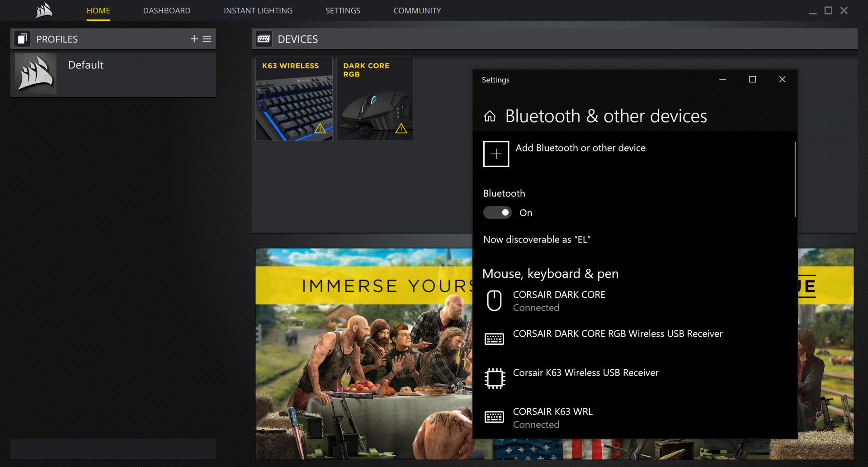Screen dimensions: 868x467
Task: Maximize the Settings window
Action: [752, 79]
